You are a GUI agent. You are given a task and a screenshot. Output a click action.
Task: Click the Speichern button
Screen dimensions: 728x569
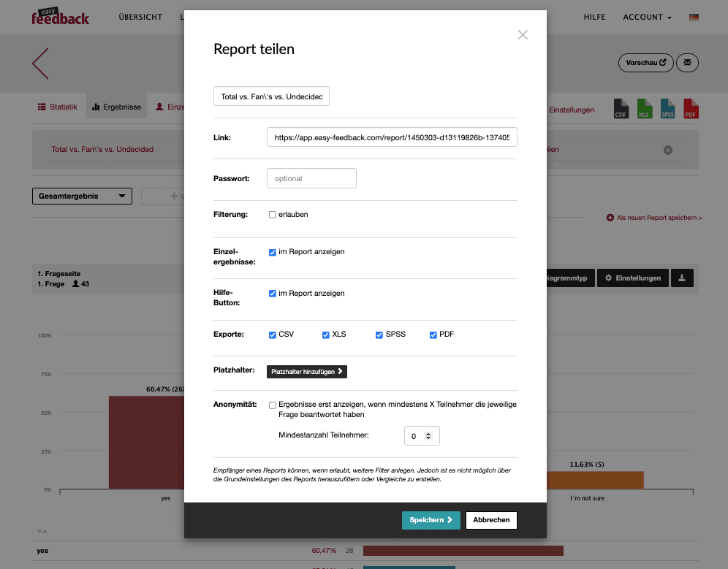click(x=431, y=520)
